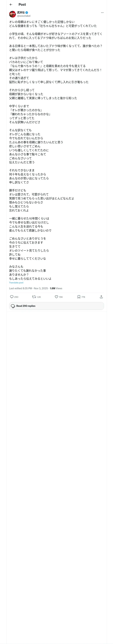This screenshot has width=113, height=644.
Task: Click chat bubbles icon in replies button
Action: 13,306
